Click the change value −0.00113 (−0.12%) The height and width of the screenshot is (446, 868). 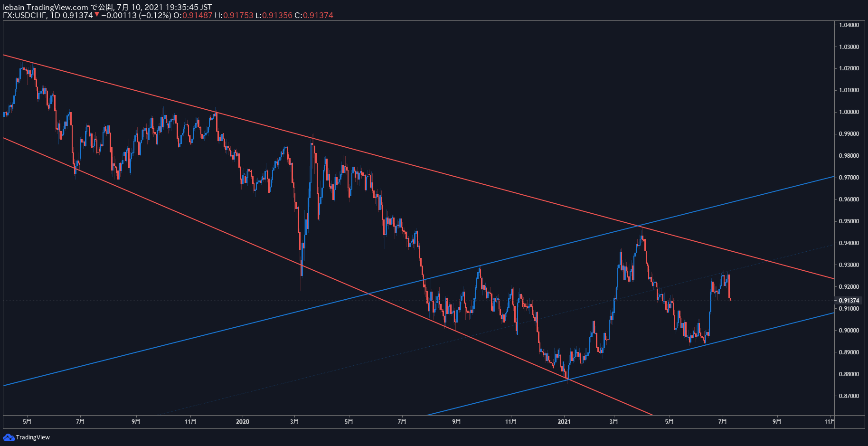click(x=136, y=15)
